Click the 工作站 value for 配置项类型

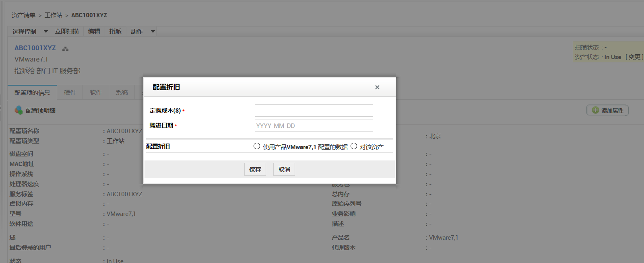pyautogui.click(x=116, y=141)
